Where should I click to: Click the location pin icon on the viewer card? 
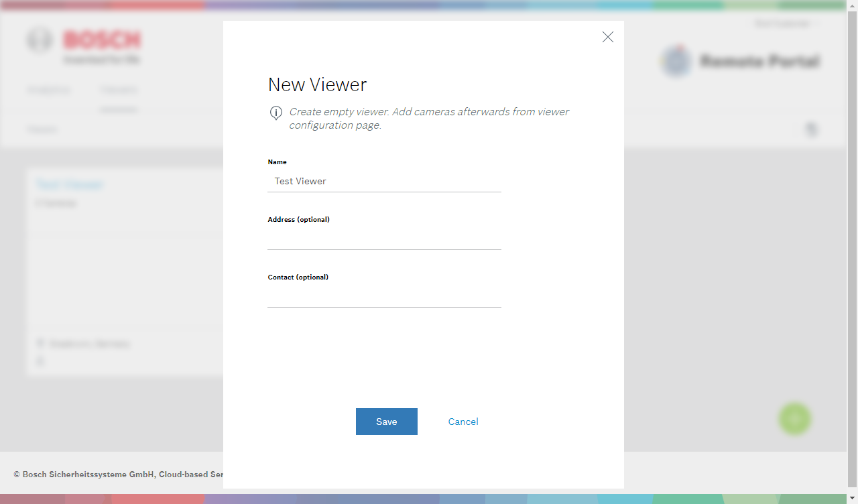pyautogui.click(x=40, y=344)
